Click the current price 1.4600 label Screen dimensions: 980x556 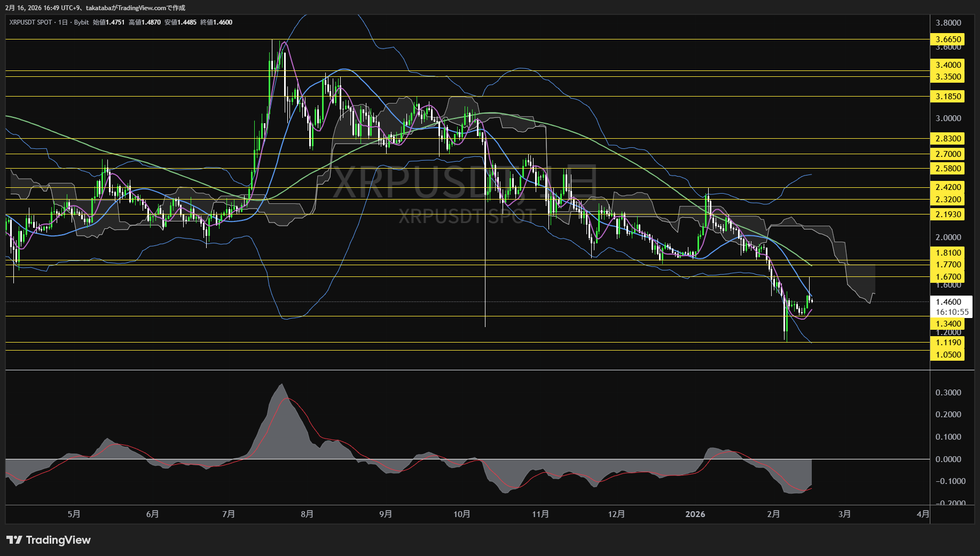(x=948, y=302)
